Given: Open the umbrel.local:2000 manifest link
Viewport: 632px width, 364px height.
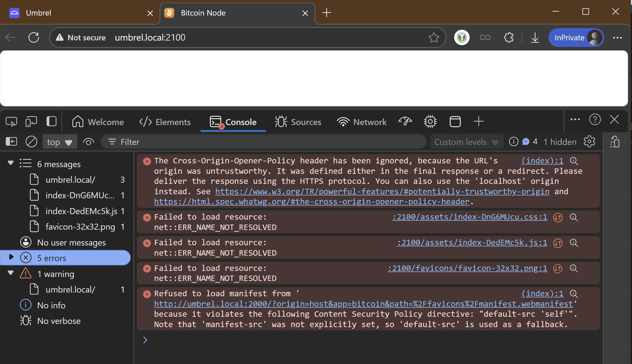Looking at the screenshot, I should (363, 304).
